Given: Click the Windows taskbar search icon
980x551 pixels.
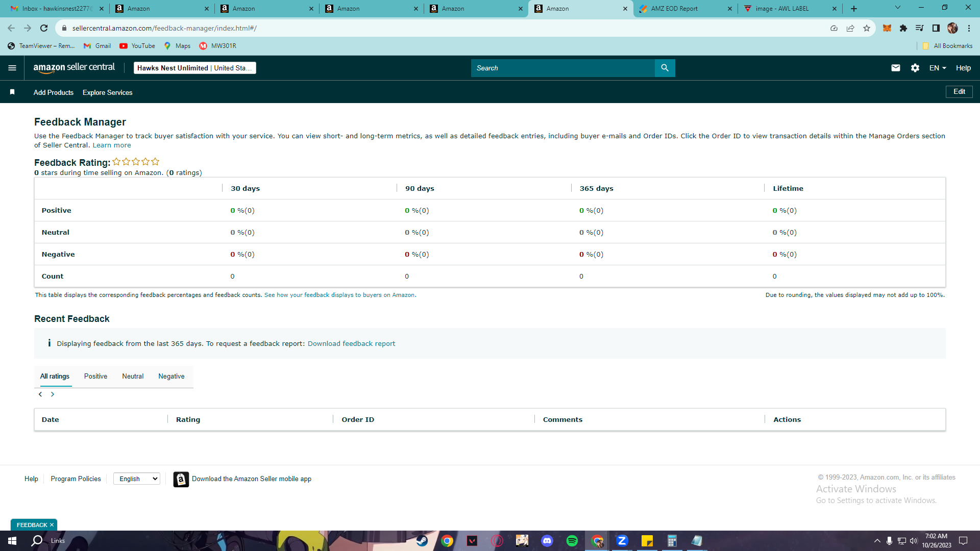Looking at the screenshot, I should click(x=37, y=541).
